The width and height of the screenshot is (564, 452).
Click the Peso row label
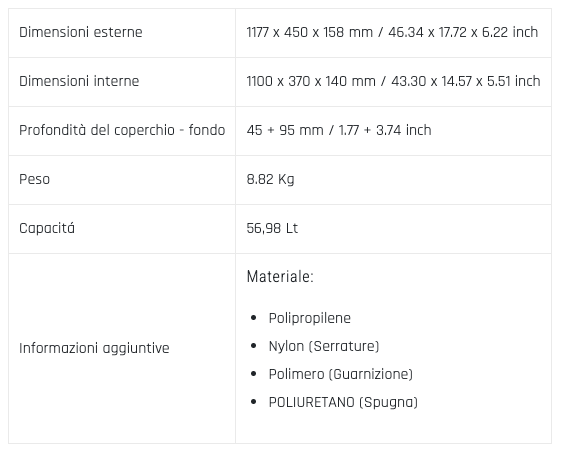click(x=35, y=179)
